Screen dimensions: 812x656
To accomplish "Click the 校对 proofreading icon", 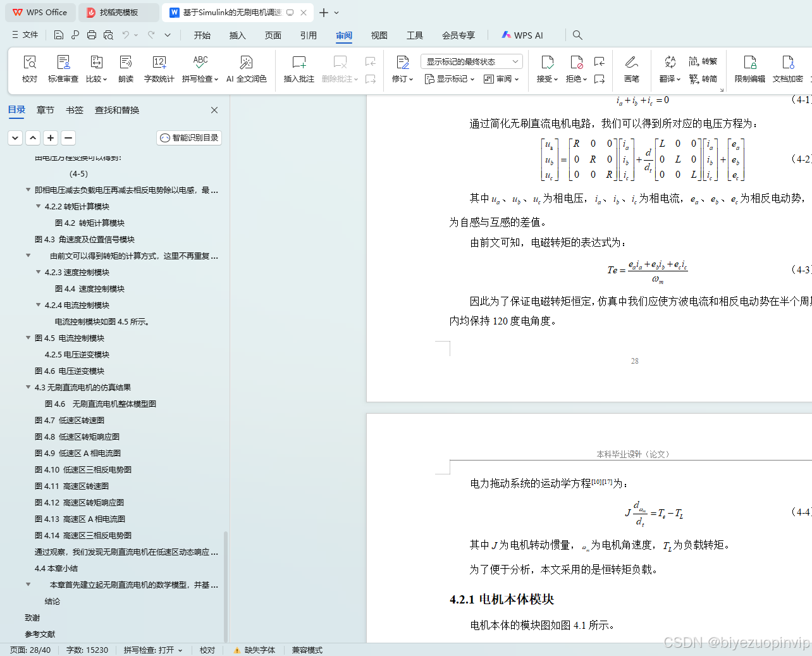I will [30, 68].
